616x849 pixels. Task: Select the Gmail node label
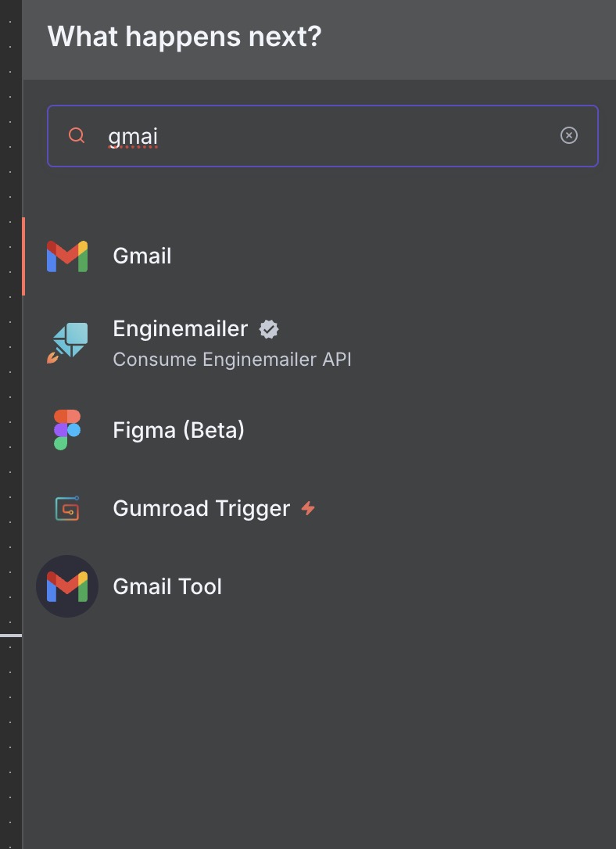[x=142, y=256]
